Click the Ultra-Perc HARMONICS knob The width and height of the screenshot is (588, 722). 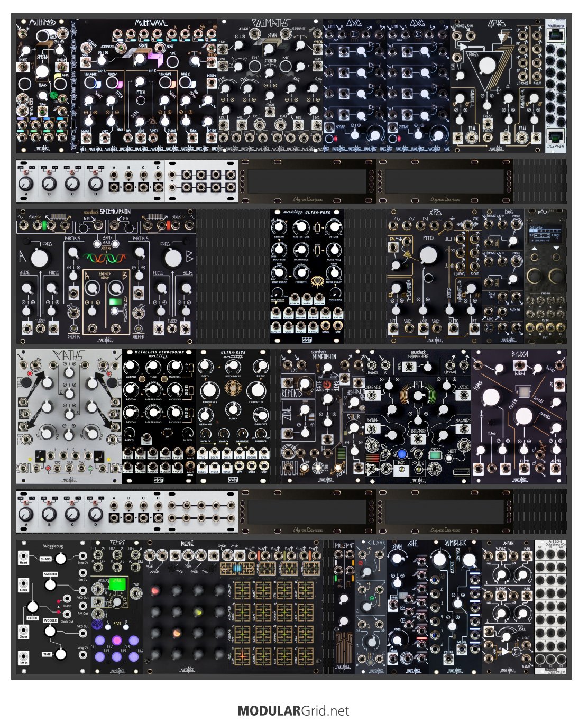[x=300, y=250]
